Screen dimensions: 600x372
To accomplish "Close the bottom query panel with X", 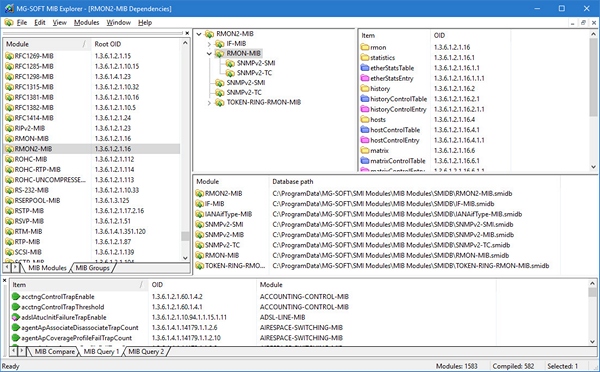I will 5,281.
